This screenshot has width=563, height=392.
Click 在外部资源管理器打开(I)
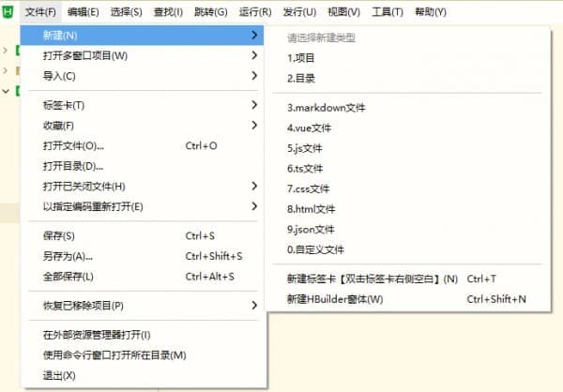[x=97, y=335]
